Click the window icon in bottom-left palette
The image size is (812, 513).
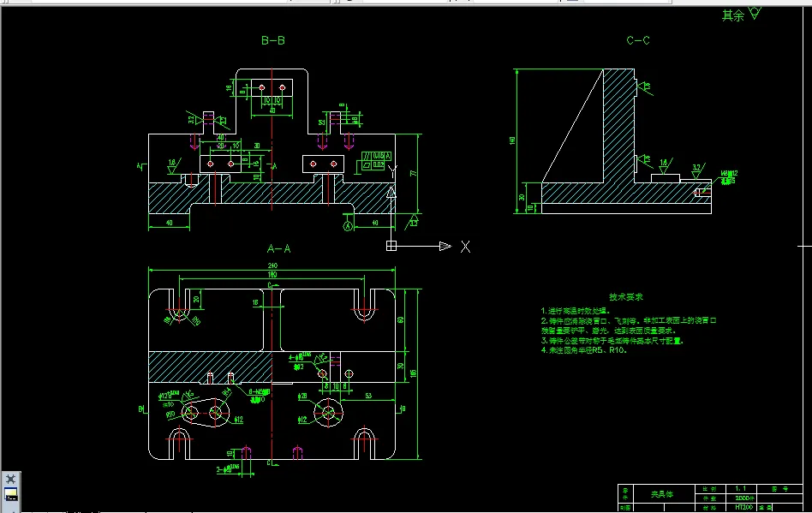pyautogui.click(x=11, y=494)
